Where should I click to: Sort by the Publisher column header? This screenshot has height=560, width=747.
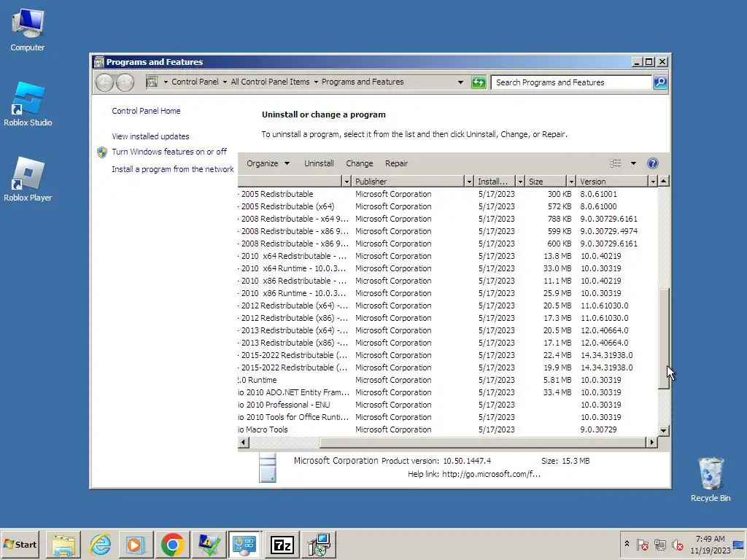click(408, 182)
